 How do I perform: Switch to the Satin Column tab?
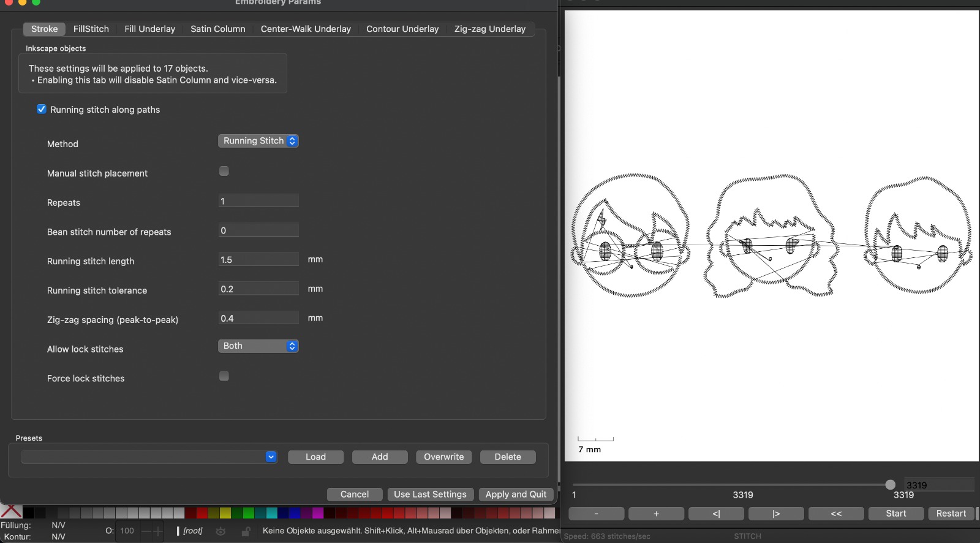[x=217, y=29]
